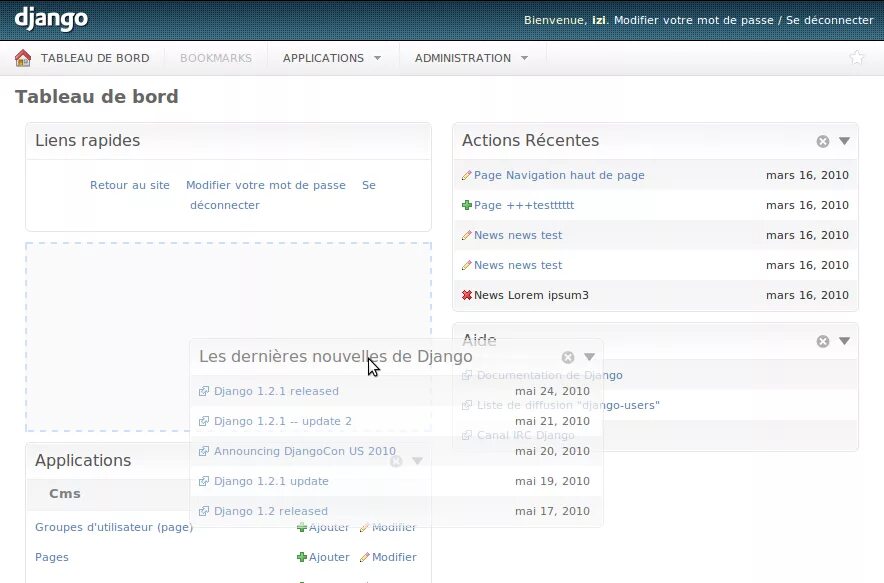Open the Bookmarks menu
The image size is (884, 583).
click(x=216, y=58)
